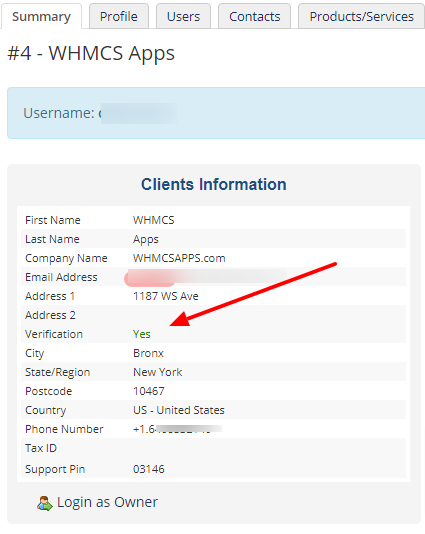Screen dimensions: 425x534
Task: Select the City value Bronx
Action: pyautogui.click(x=148, y=353)
